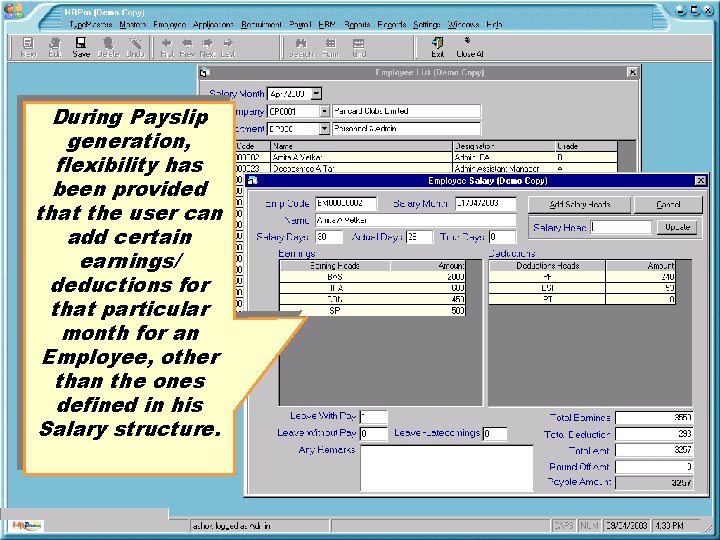Select the ESI deduction head row
The image size is (720, 540).
(x=582, y=288)
